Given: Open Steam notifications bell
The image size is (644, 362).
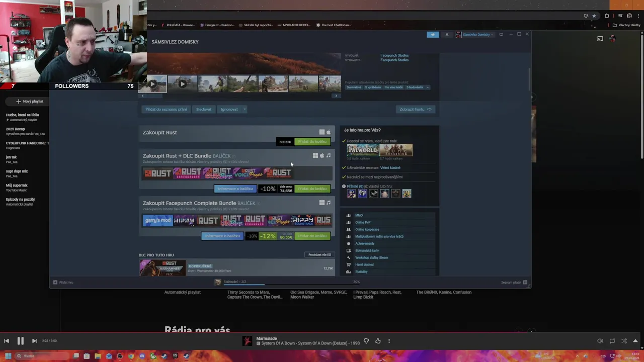Looking at the screenshot, I should click(x=447, y=35).
